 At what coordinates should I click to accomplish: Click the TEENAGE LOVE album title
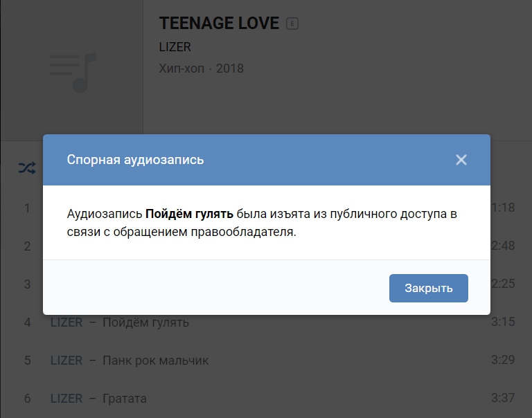point(219,24)
